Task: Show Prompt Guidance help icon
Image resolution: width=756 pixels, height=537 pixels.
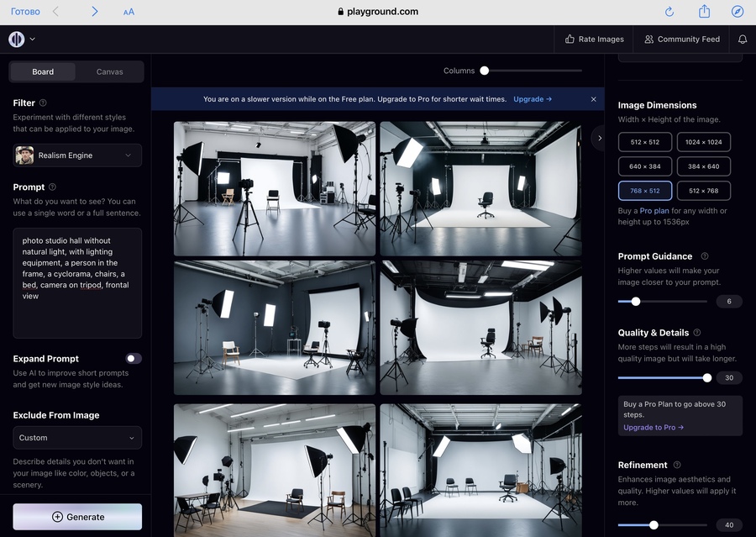Action: point(705,256)
